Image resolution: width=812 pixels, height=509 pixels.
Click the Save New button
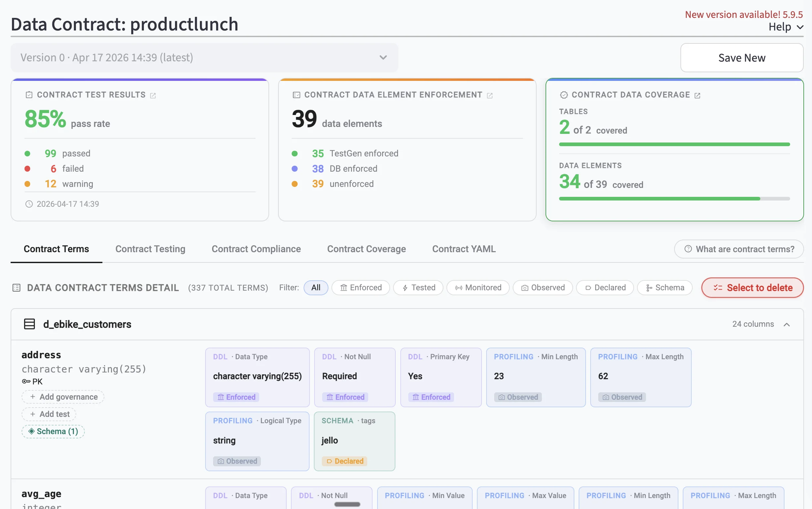[x=742, y=58]
